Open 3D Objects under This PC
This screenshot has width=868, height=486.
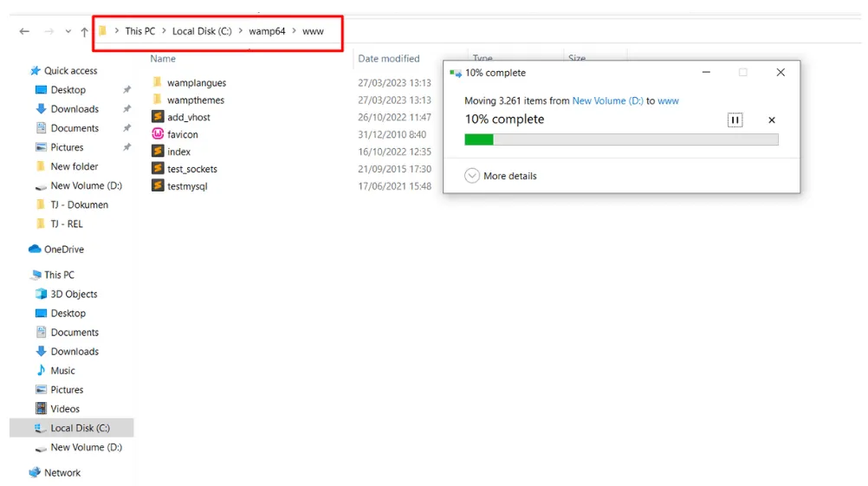pyautogui.click(x=74, y=294)
